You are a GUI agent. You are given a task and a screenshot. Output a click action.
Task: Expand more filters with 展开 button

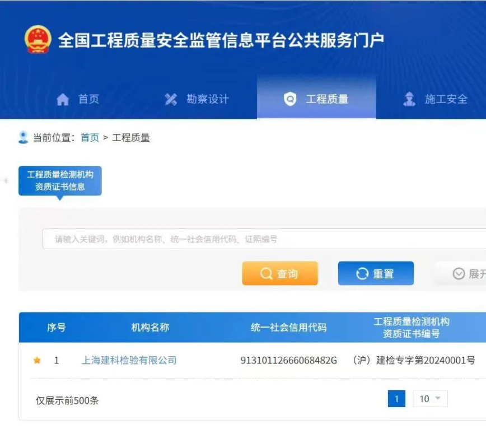coord(461,273)
